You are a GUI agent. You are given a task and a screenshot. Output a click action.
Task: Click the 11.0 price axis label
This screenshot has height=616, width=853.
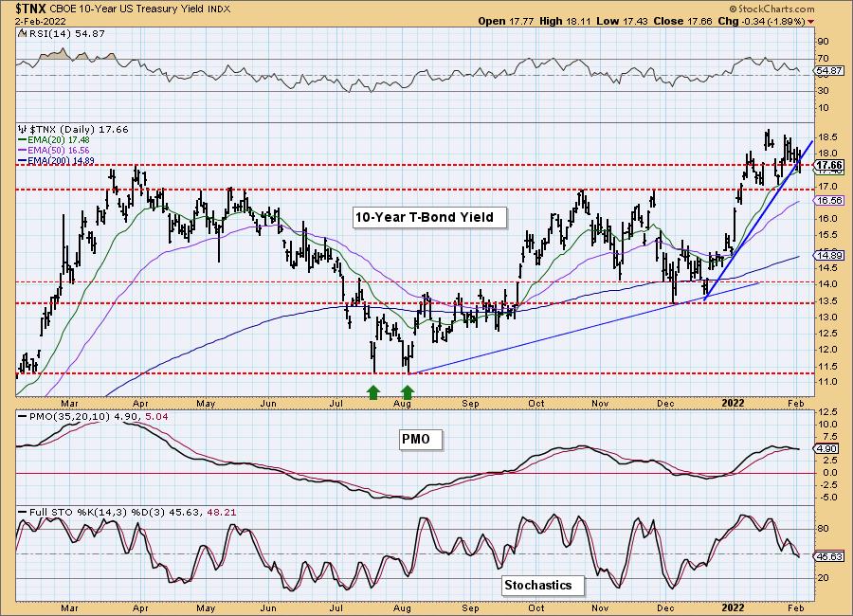(826, 383)
